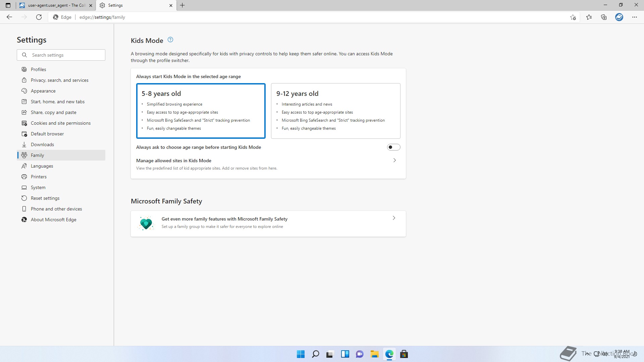This screenshot has width=644, height=362.
Task: Click the Search settings input field
Action: coord(61,55)
